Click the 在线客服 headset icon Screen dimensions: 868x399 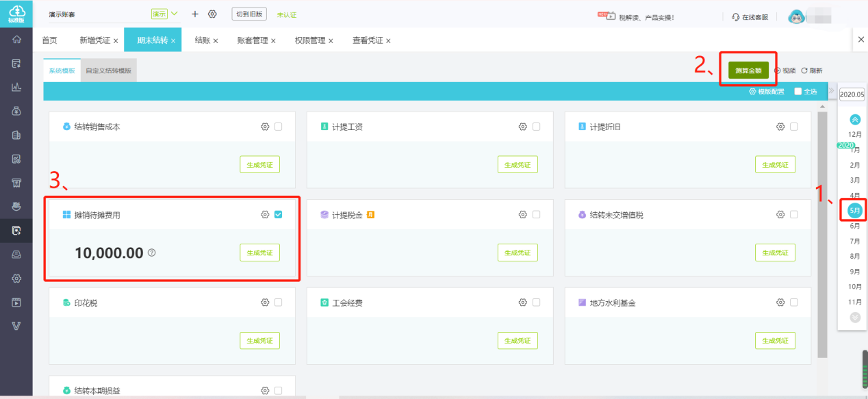click(x=735, y=16)
